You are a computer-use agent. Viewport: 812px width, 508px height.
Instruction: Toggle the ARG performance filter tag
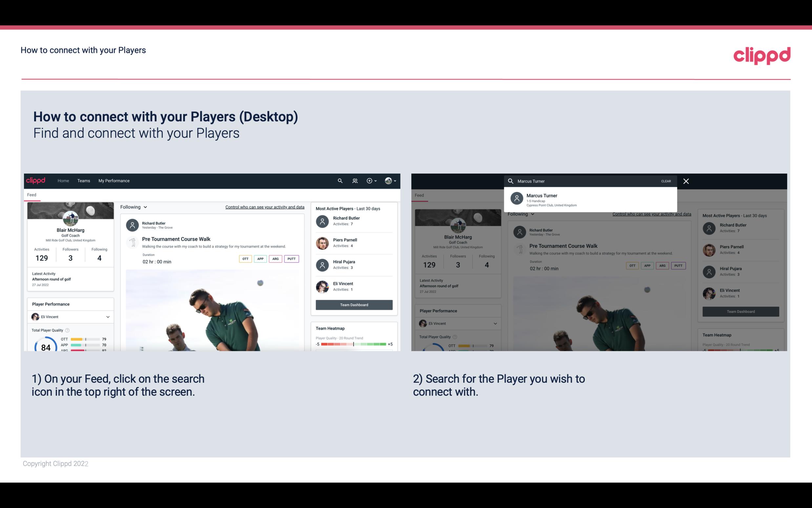point(275,259)
